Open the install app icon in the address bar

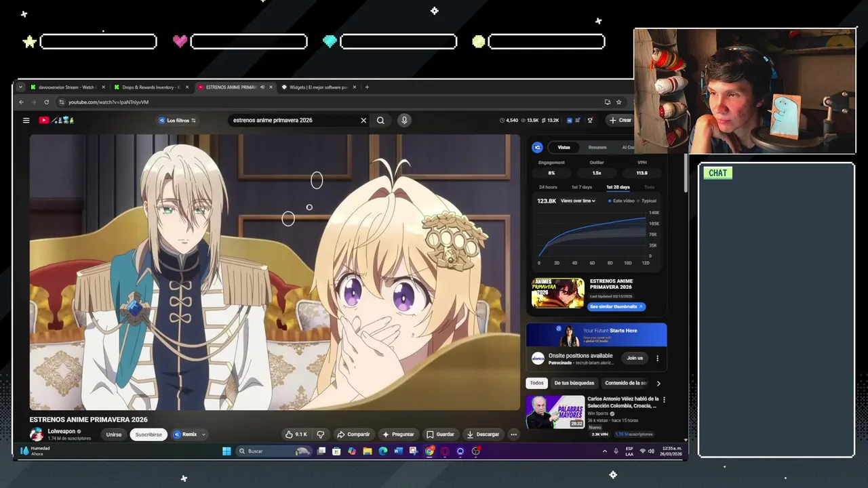[608, 102]
